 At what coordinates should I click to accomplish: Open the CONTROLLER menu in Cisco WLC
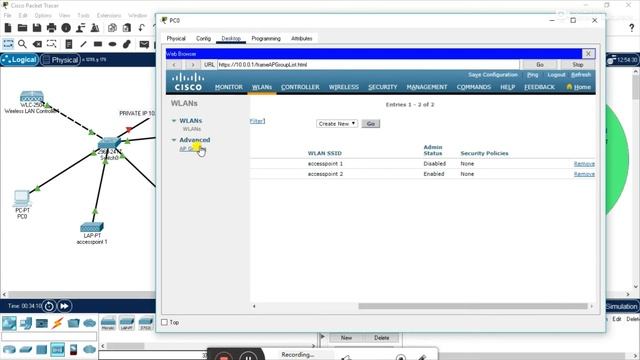click(x=300, y=87)
